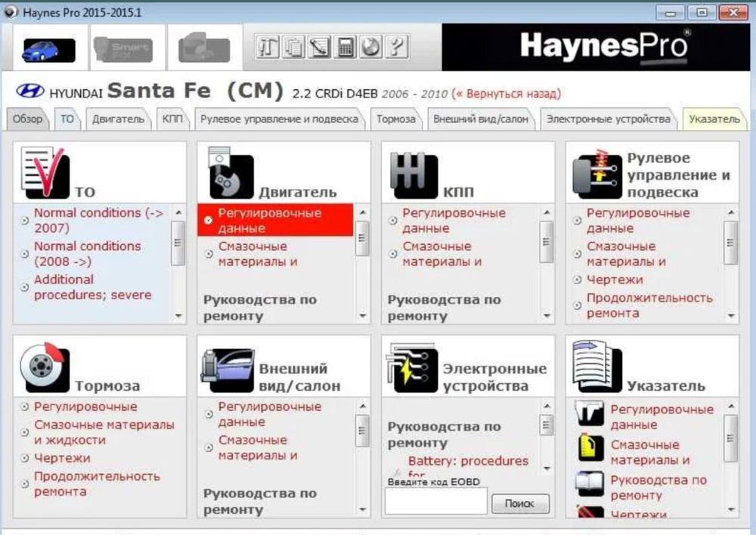Click the down scroll arrow in Внешний вид/салон panel
Image resolution: width=756 pixels, height=535 pixels.
(363, 509)
